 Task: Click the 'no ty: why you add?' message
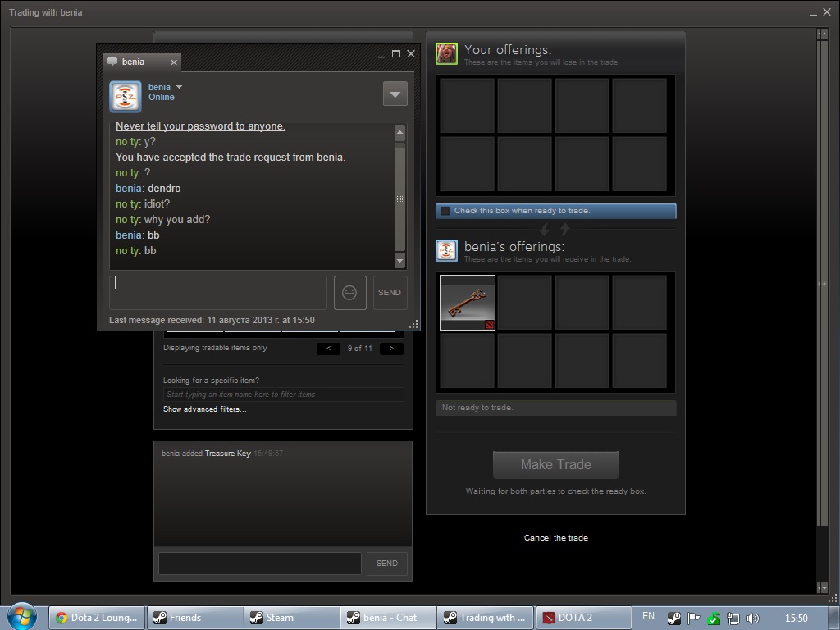(x=163, y=220)
